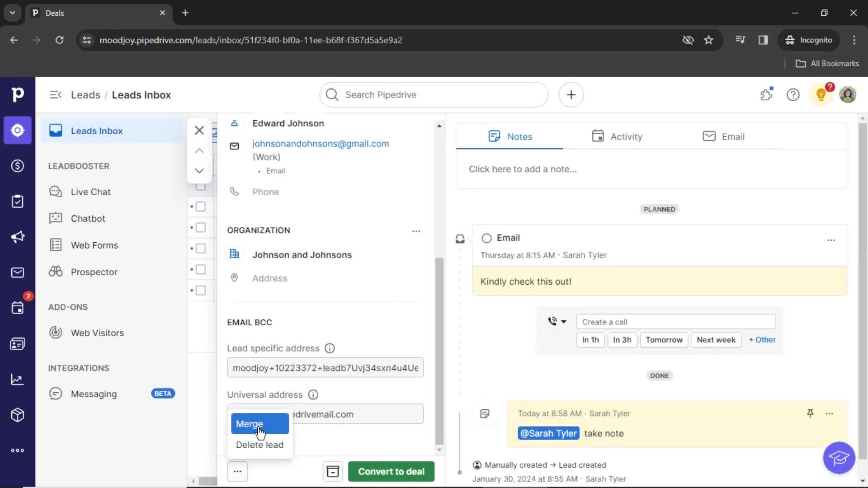Select the Delete lead menu option
Screen dimensions: 868x488
259,445
